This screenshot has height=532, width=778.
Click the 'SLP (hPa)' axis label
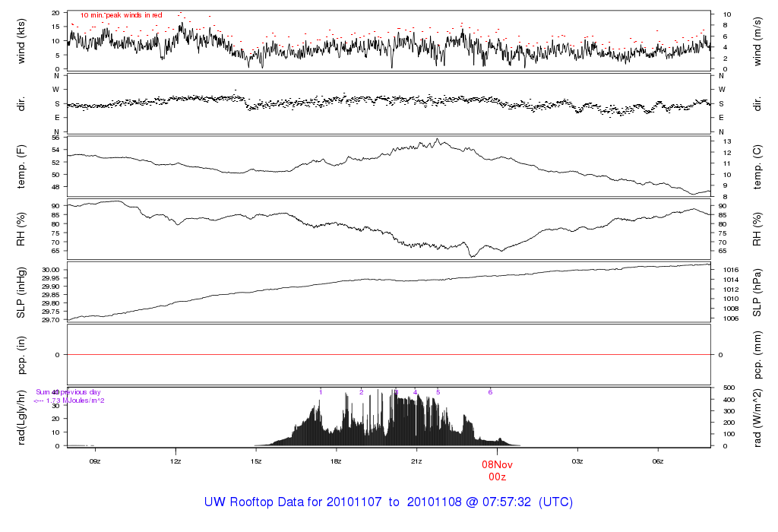click(757, 293)
